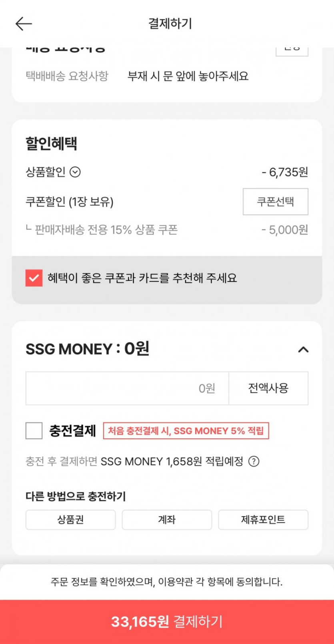
Task: Tap the back arrow icon
Action: click(24, 24)
